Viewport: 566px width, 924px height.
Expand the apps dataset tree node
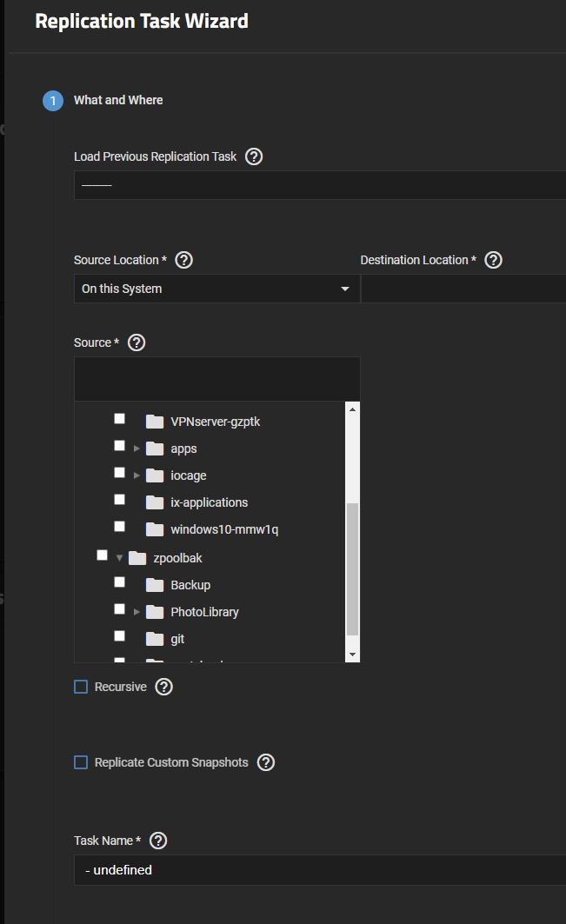click(137, 449)
